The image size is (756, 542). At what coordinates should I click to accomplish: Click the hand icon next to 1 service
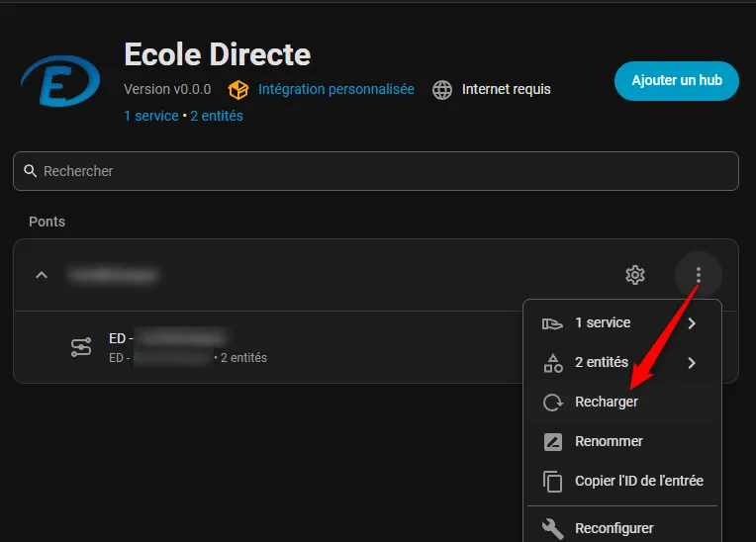coord(552,323)
